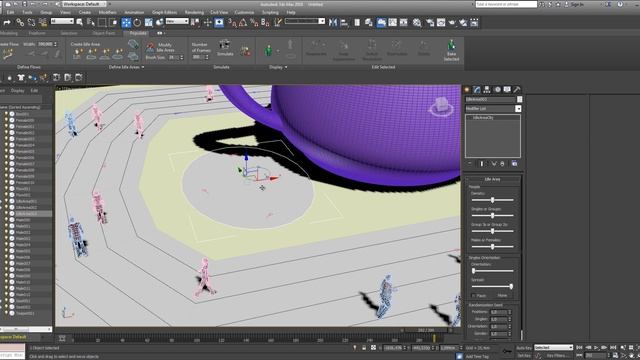Click the Angle Snap toggle icon
The image size is (640, 360).
[x=243, y=22]
